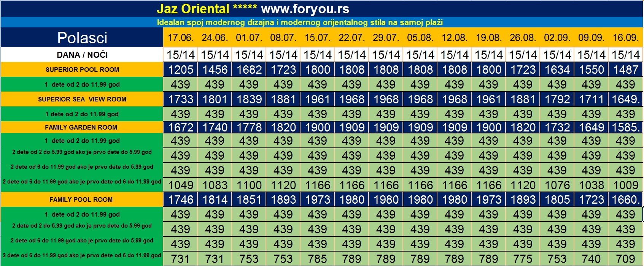Click price 1733 in Superior Sea View row
The image size is (644, 266).
(x=181, y=99)
